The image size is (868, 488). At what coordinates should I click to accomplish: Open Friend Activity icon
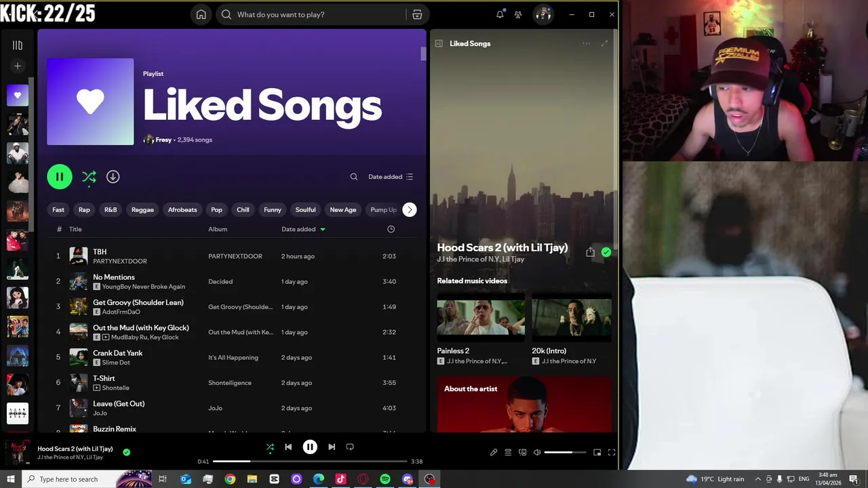[x=518, y=14]
